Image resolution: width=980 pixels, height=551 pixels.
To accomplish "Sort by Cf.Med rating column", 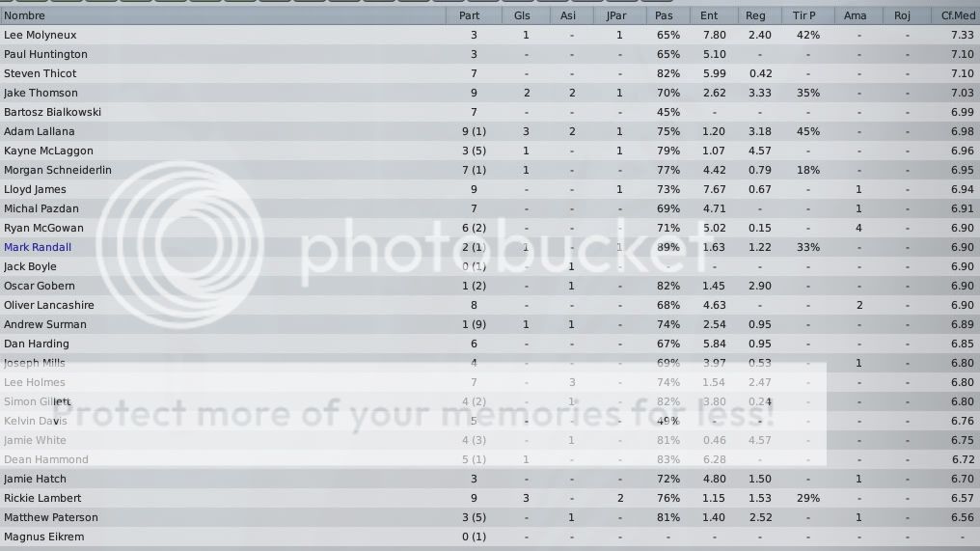I will (957, 15).
